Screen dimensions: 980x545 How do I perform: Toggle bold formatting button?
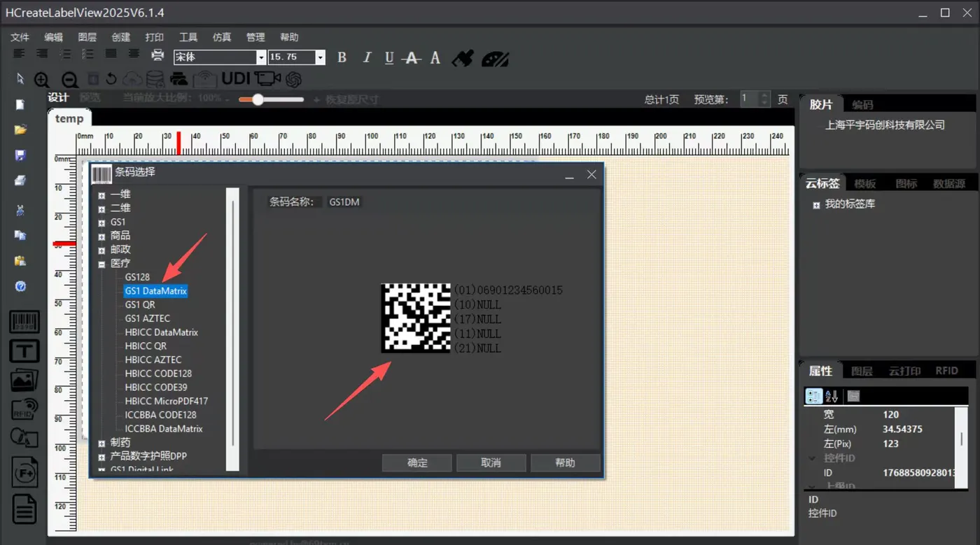342,57
